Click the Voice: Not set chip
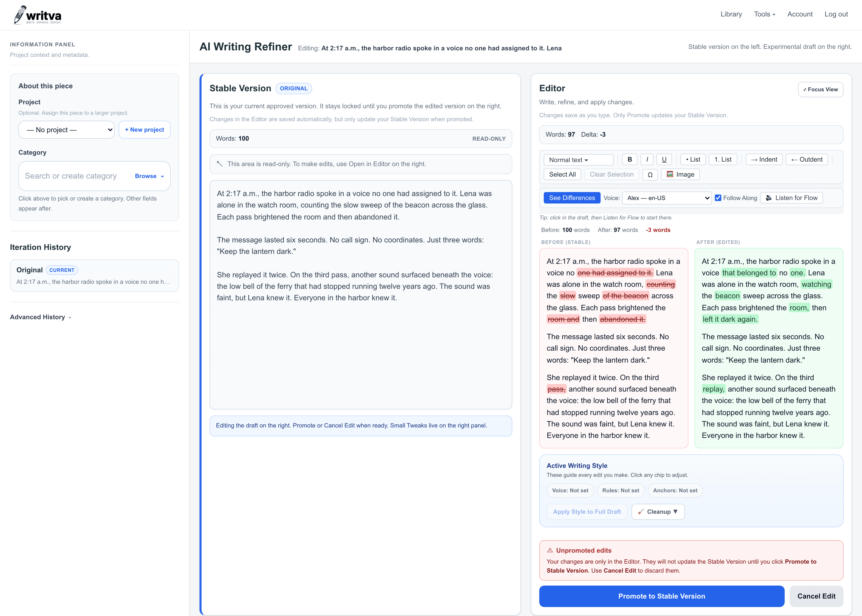This screenshot has width=862, height=616. [570, 491]
